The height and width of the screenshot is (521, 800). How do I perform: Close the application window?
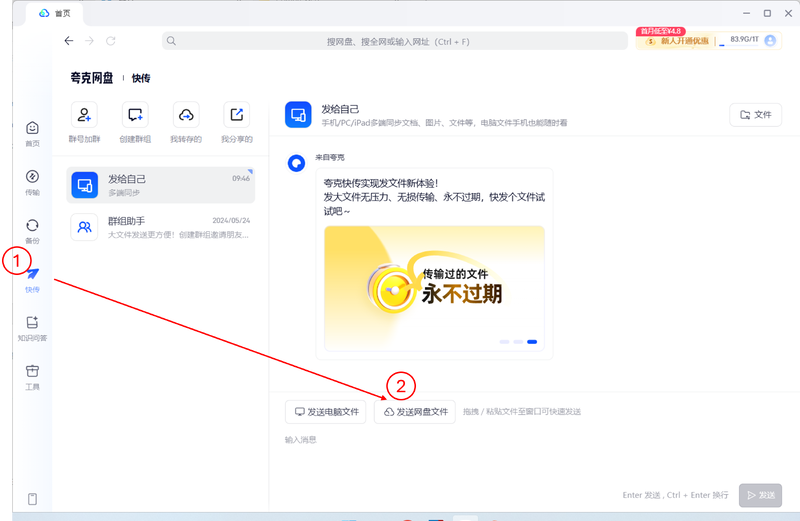coord(788,13)
